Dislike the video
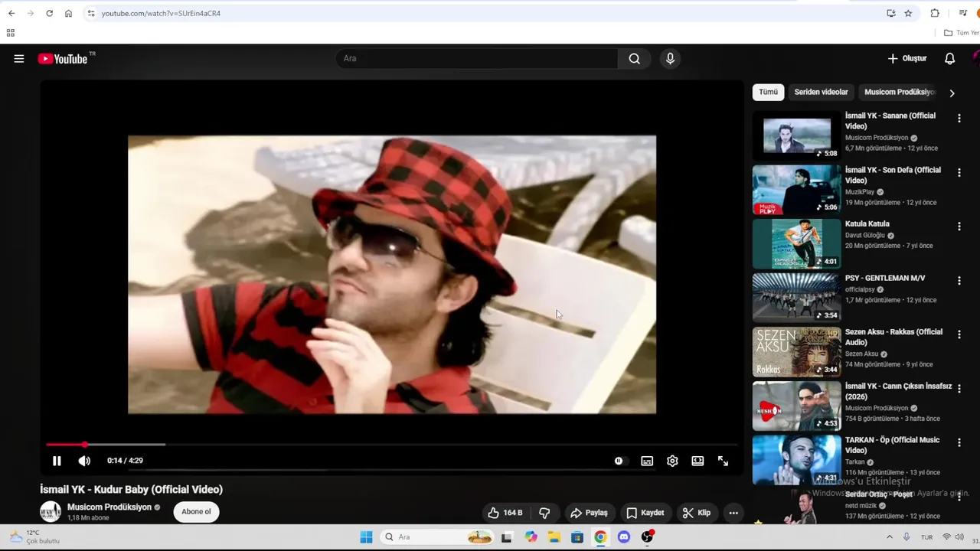This screenshot has width=980, height=551. (544, 513)
